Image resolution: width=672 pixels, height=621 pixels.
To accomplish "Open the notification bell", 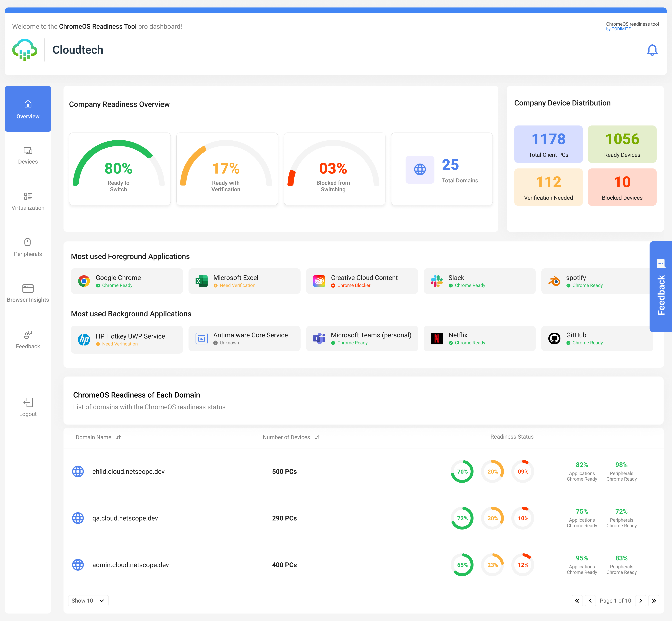I will click(x=652, y=49).
